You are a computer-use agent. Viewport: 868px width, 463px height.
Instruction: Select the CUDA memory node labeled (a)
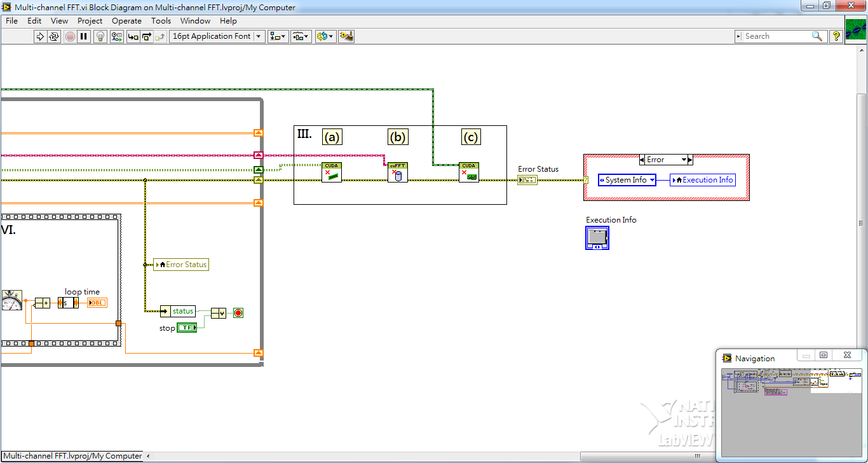coord(331,171)
